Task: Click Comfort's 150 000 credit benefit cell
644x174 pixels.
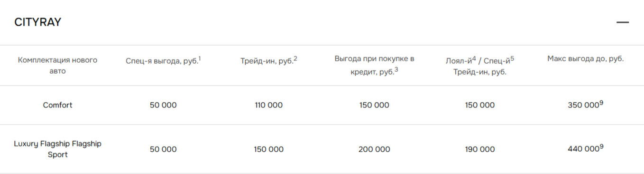Action: (374, 105)
